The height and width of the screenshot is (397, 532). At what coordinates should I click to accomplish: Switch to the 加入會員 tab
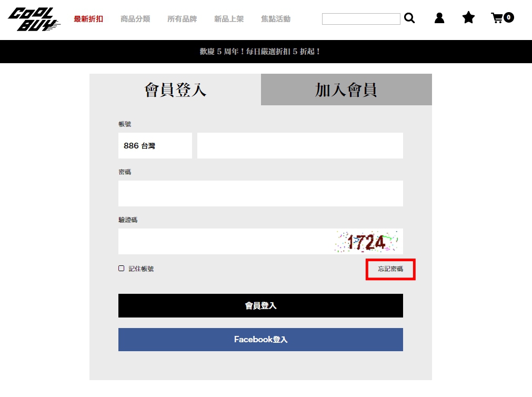[x=346, y=90]
